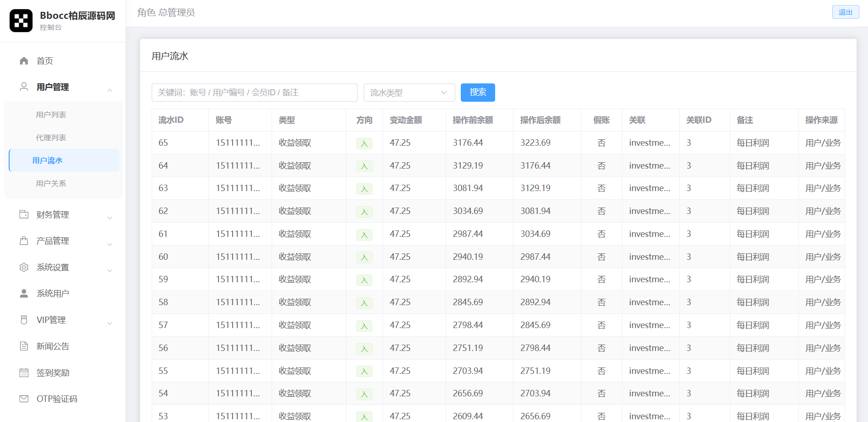Collapse the 用户管理 menu chevron
The width and height of the screenshot is (868, 422).
coord(110,90)
